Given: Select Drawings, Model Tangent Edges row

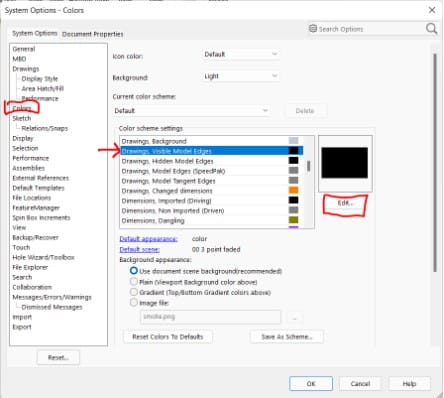Looking at the screenshot, I should (212, 181).
